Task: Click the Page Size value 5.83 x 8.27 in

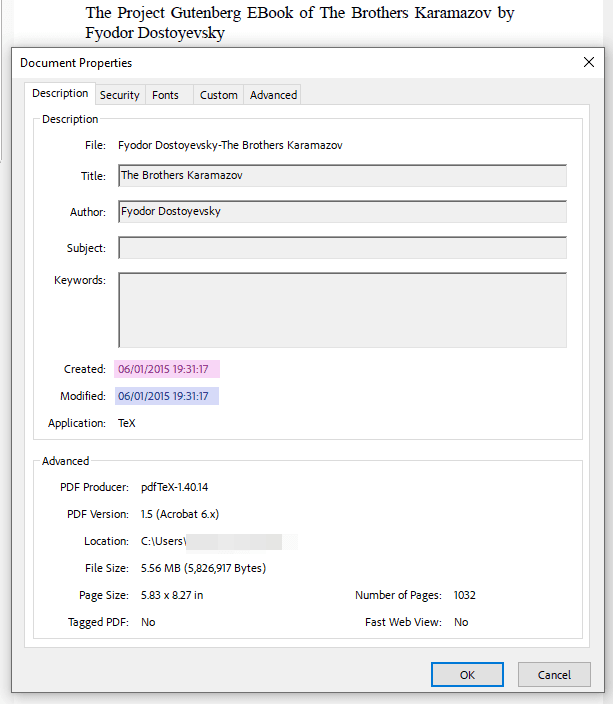Action: point(172,595)
